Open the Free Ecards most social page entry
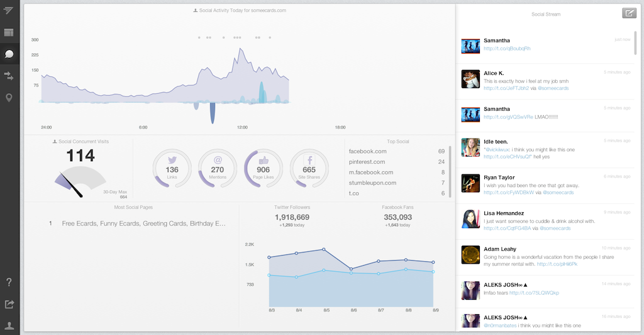This screenshot has height=335, width=644. pos(144,224)
